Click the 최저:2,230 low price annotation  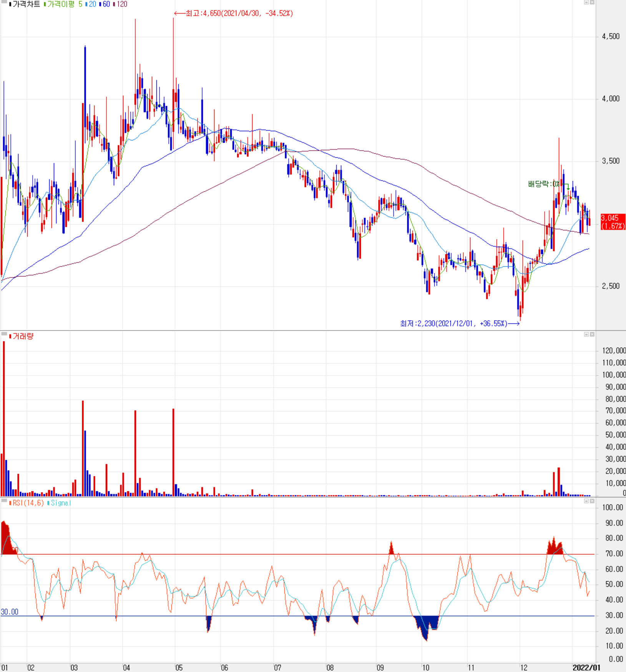(460, 324)
